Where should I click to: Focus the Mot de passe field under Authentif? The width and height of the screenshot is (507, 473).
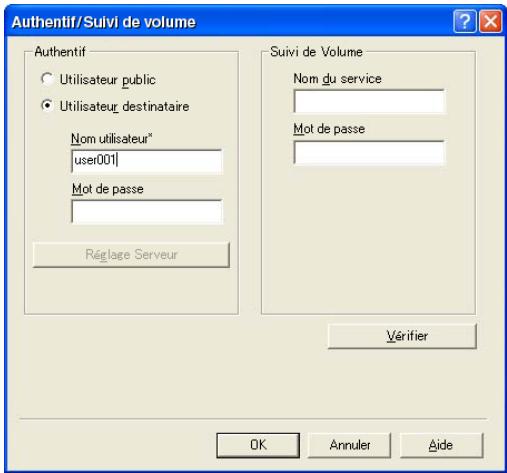point(147,212)
